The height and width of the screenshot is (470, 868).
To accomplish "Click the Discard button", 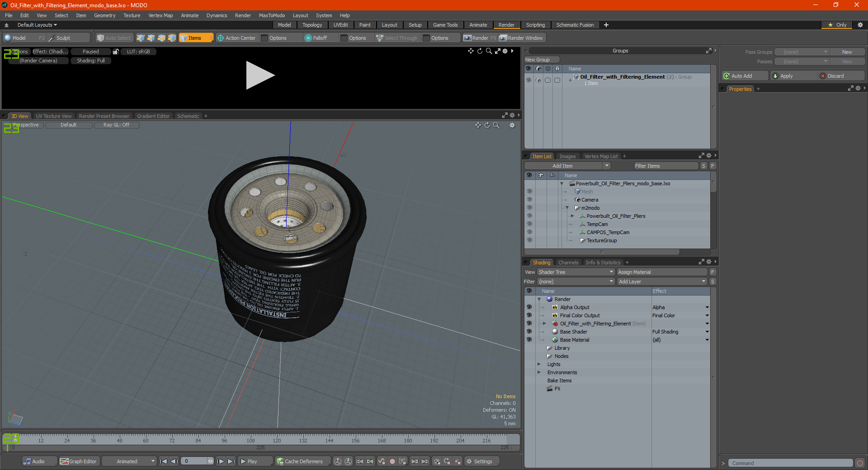I will (841, 76).
